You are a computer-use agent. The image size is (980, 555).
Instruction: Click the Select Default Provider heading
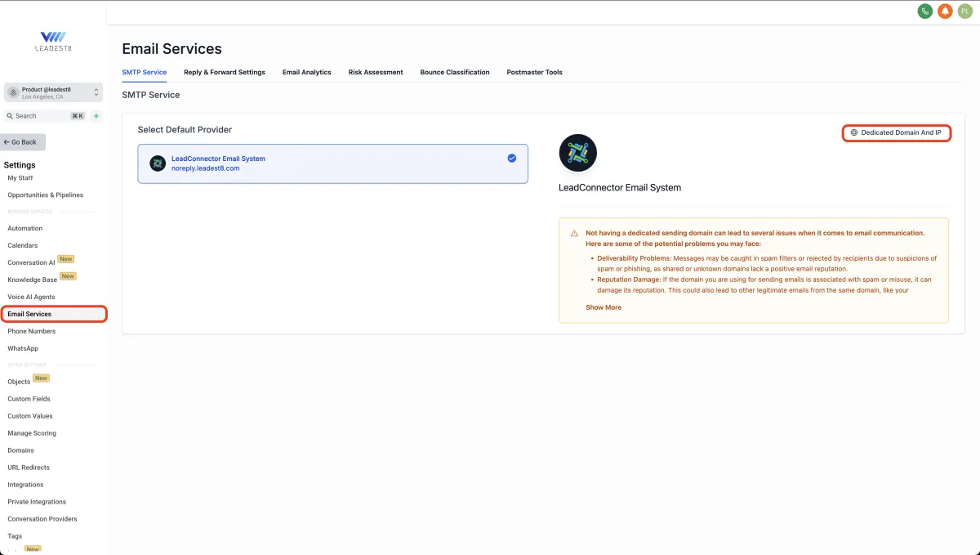click(x=185, y=129)
